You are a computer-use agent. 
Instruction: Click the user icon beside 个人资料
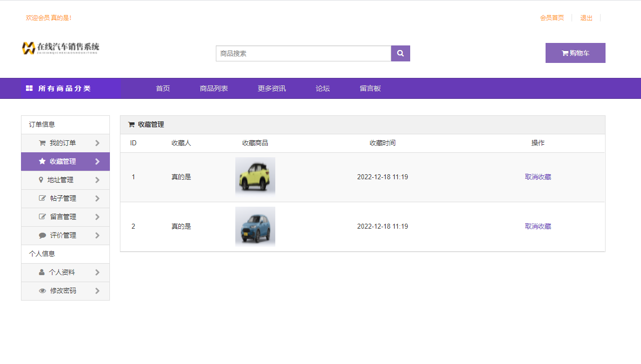(41, 272)
